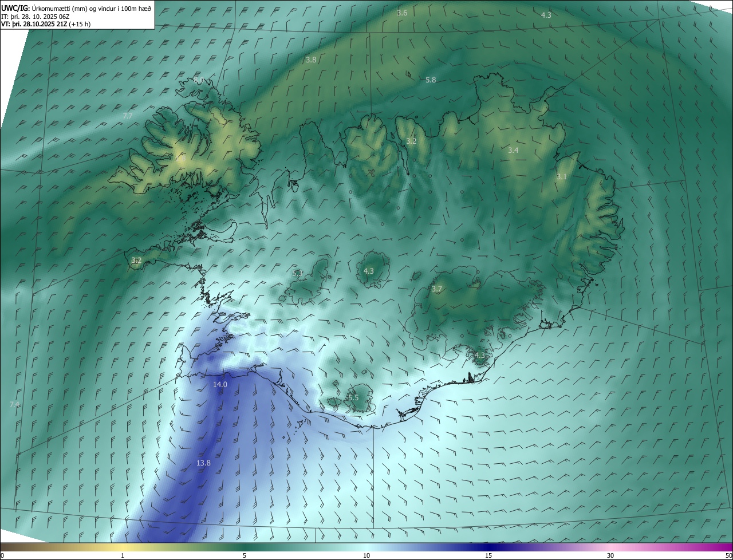
Task: Click the 13.8 precipitation value label
Action: click(x=203, y=463)
